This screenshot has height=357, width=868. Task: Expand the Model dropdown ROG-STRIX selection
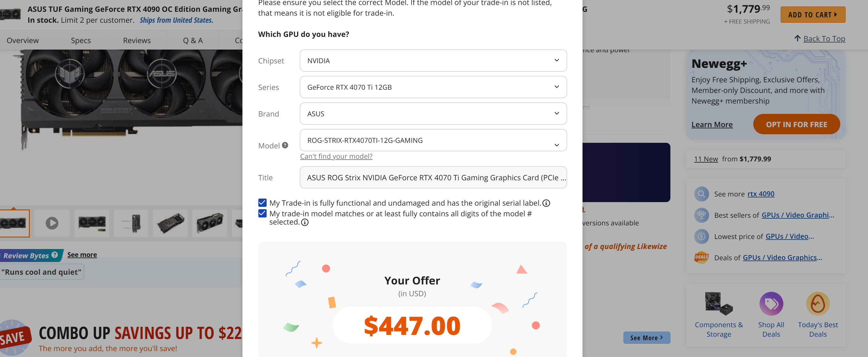point(433,140)
